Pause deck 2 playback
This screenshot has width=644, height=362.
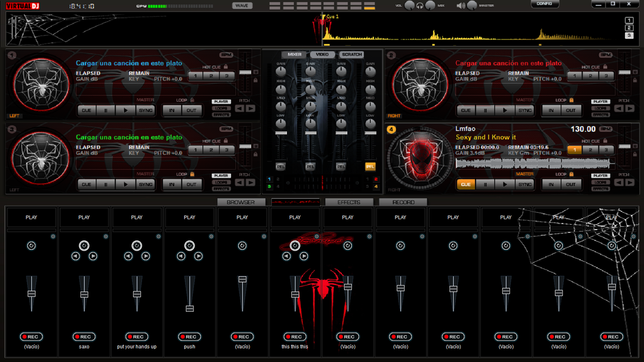tap(485, 110)
